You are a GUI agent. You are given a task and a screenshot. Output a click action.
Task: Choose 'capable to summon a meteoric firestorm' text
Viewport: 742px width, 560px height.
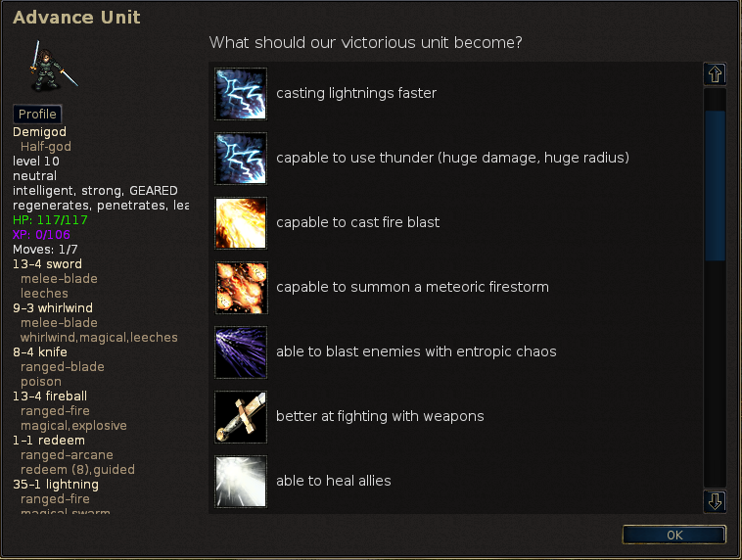pos(412,287)
